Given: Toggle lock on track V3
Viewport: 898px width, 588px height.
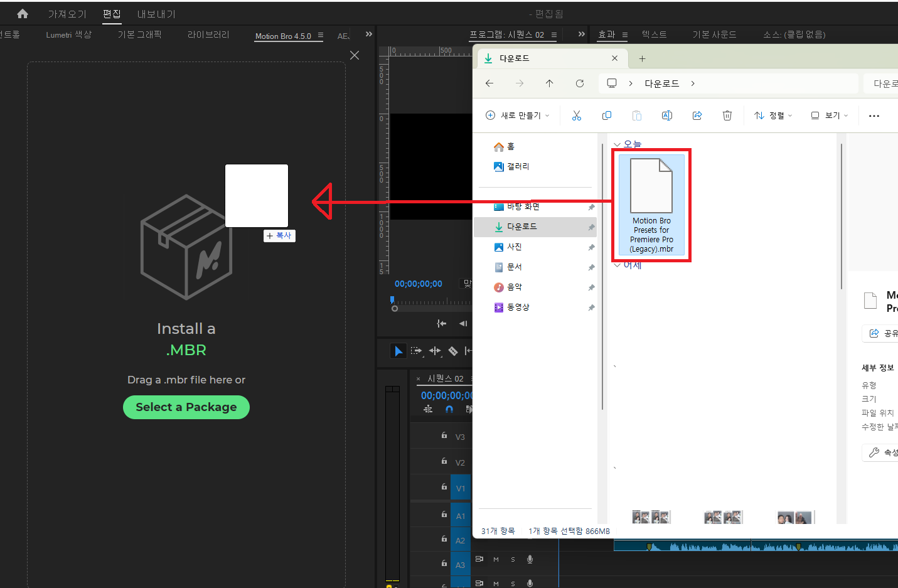Looking at the screenshot, I should [444, 436].
